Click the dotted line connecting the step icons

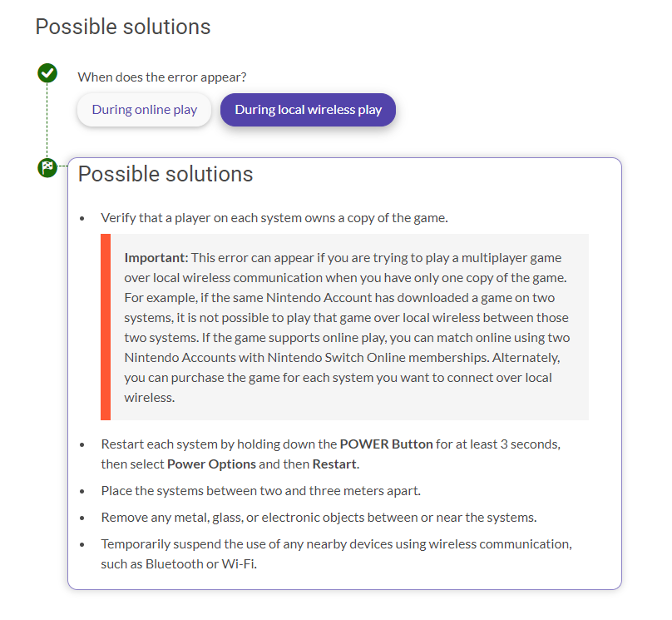[x=47, y=120]
